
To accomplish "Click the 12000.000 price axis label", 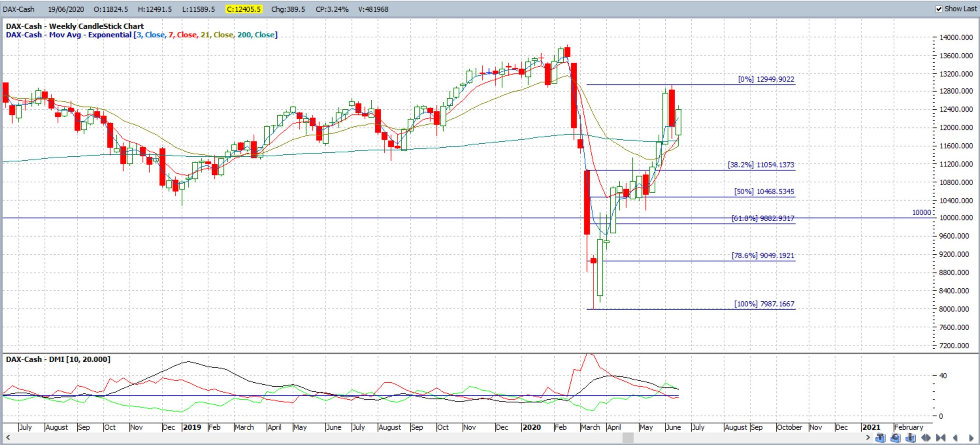I will click(x=956, y=127).
